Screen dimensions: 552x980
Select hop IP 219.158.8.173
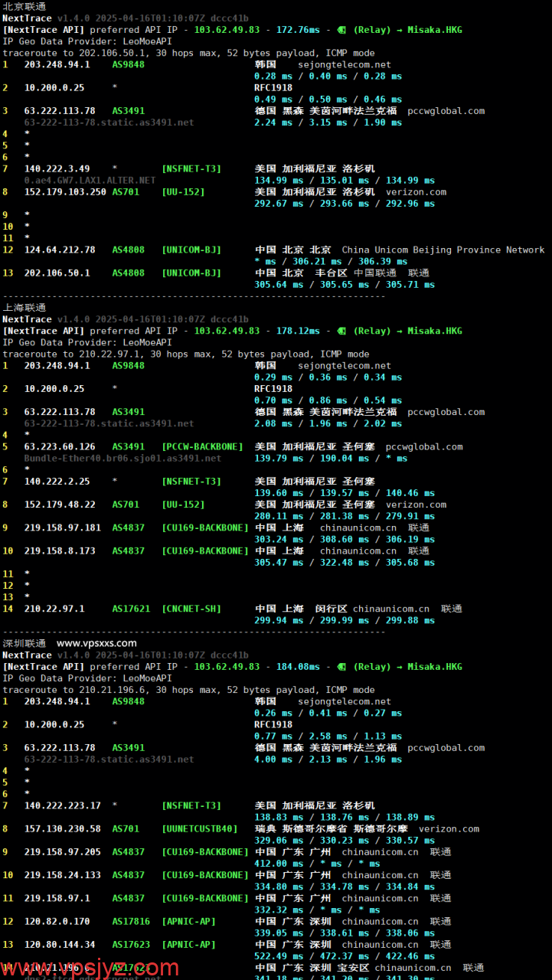click(x=60, y=550)
